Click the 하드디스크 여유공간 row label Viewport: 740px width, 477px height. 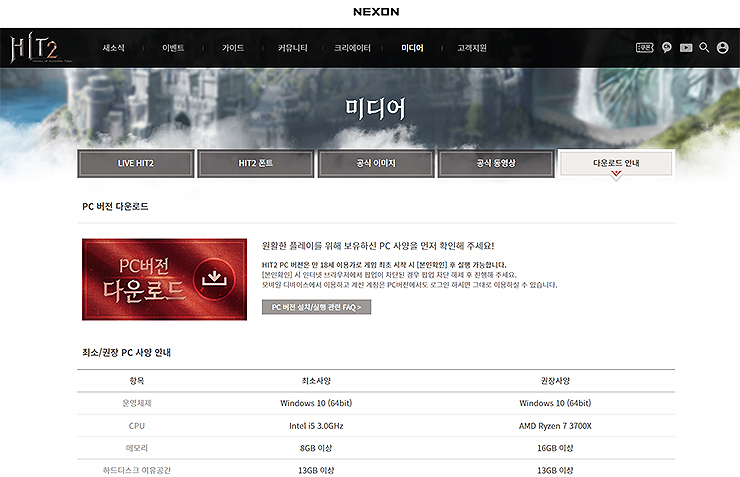(x=137, y=470)
